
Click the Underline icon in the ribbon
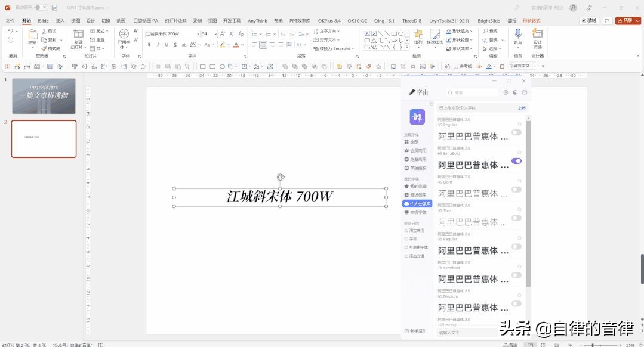165,45
